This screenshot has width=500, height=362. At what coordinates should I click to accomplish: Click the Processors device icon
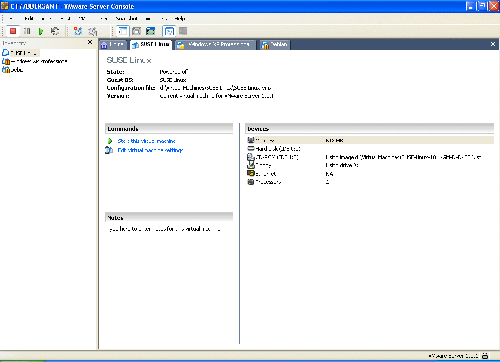[x=251, y=182]
